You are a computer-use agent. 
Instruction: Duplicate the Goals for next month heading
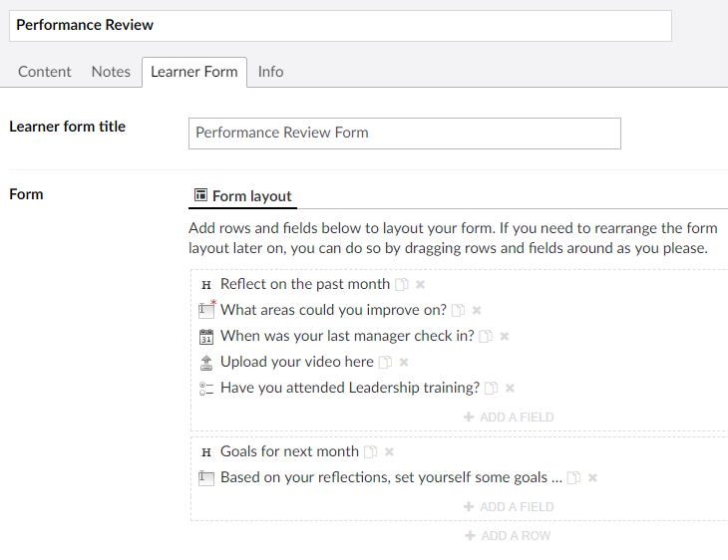click(371, 451)
